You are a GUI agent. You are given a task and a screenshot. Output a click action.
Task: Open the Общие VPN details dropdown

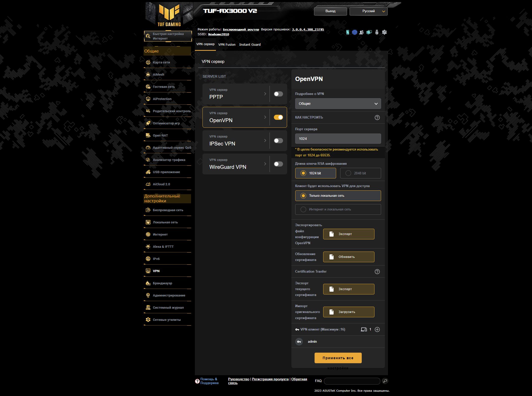click(338, 104)
